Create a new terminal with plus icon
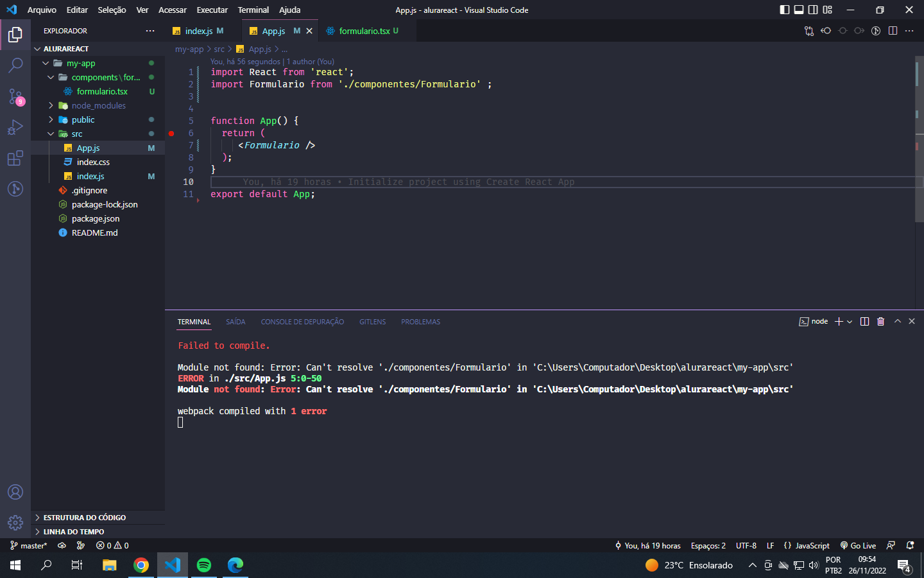The image size is (924, 578). (x=839, y=322)
